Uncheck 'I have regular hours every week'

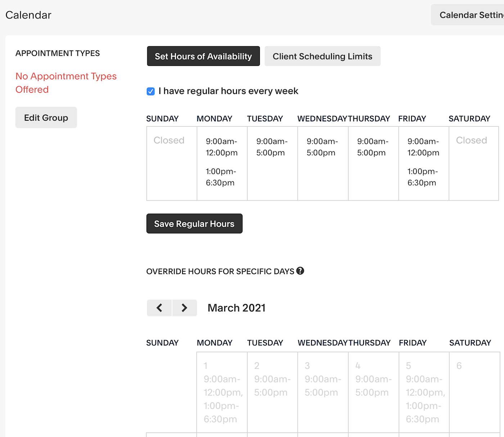click(151, 92)
